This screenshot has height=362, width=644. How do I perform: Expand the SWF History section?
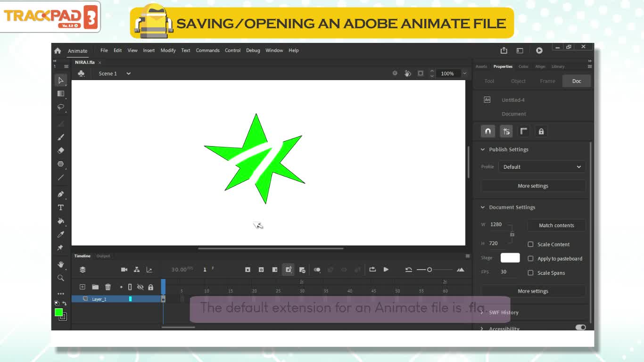(x=482, y=313)
